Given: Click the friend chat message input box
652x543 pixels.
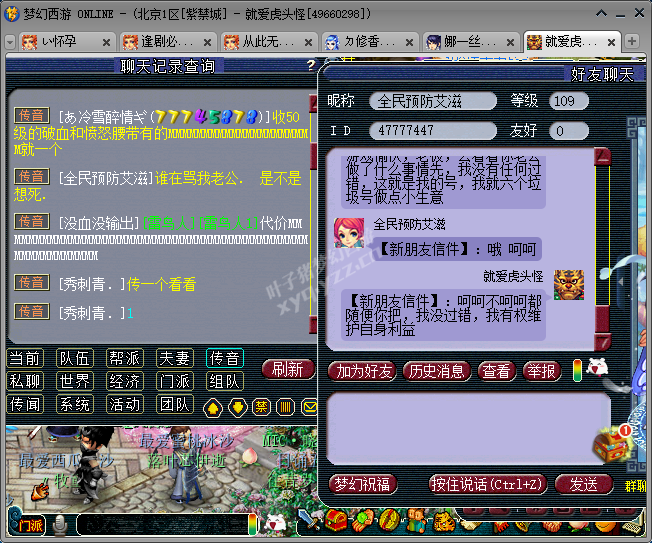Looking at the screenshot, I should tap(468, 429).
